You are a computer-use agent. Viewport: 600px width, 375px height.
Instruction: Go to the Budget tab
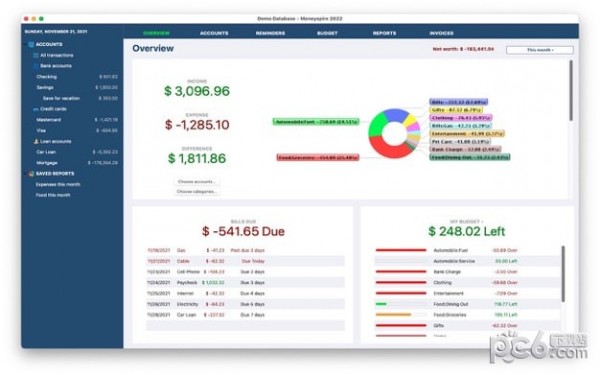(x=327, y=33)
